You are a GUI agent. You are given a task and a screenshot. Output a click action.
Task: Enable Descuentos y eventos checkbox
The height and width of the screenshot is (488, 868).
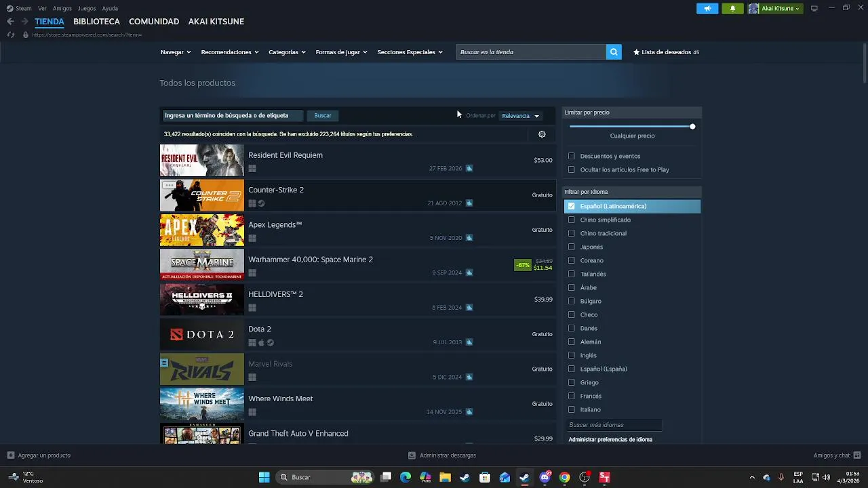point(572,156)
